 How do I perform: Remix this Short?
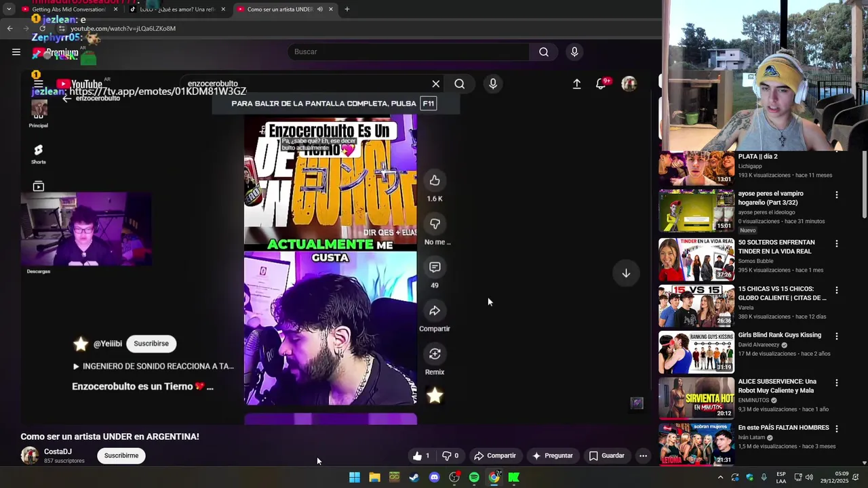(x=435, y=354)
